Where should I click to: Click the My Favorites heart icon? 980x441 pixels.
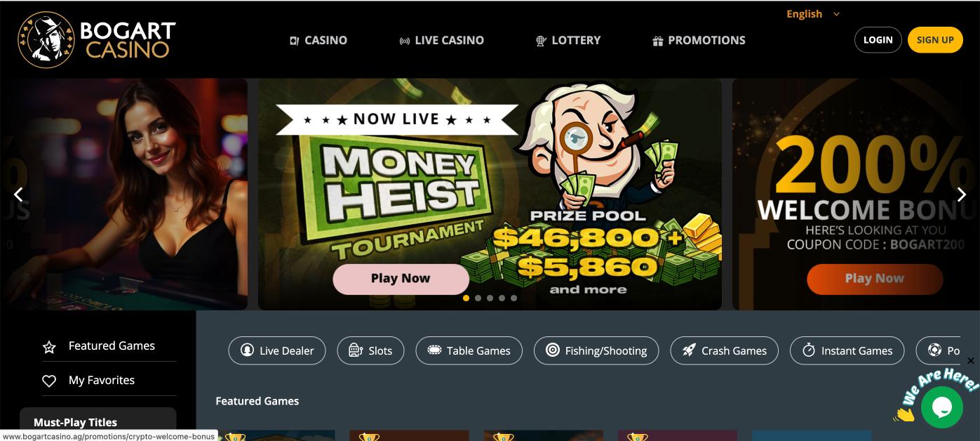[x=49, y=381]
